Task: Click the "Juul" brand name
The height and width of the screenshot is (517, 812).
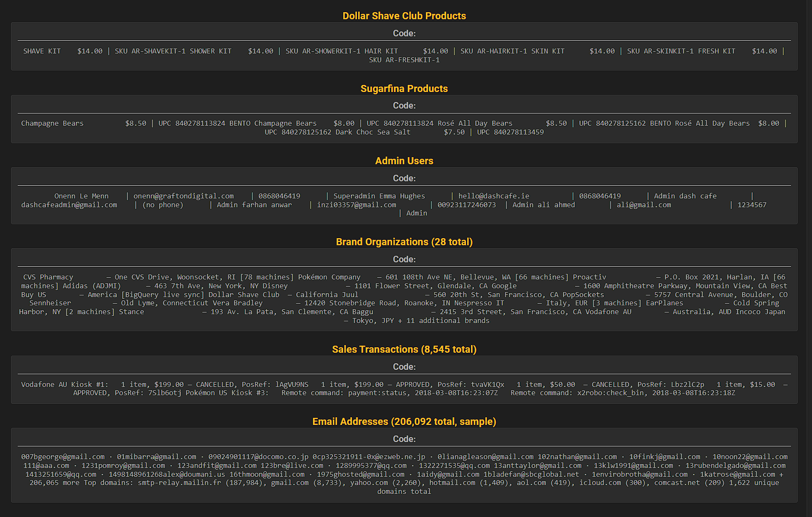Action: point(350,295)
